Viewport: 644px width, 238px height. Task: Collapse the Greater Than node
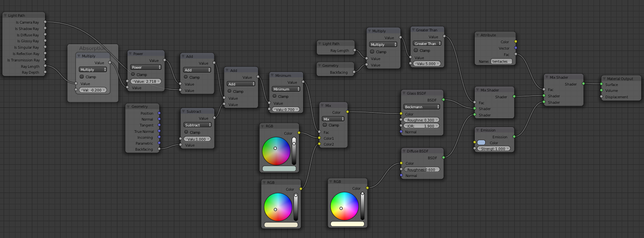[x=414, y=30]
